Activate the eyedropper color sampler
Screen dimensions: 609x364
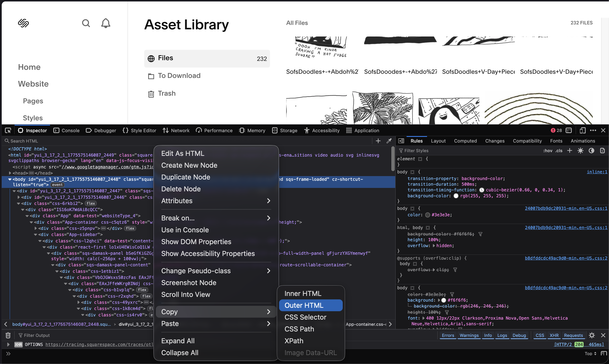tap(389, 141)
